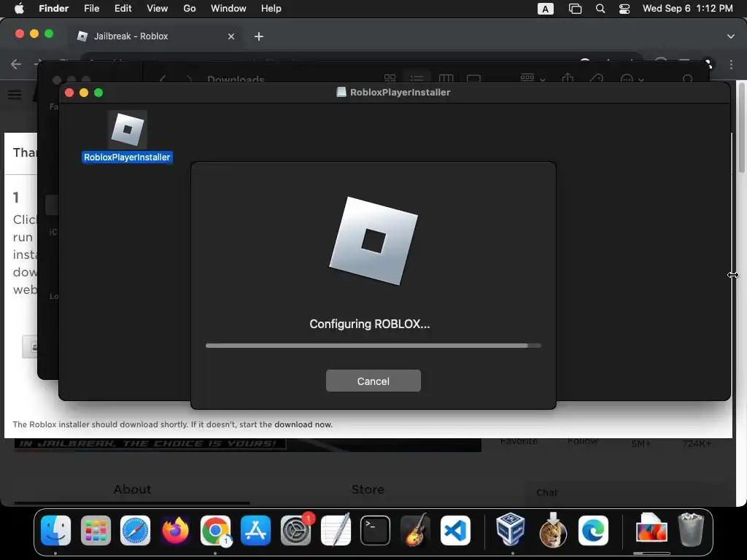
Task: Open Microsoft Edge from the Dock
Action: pyautogui.click(x=593, y=530)
